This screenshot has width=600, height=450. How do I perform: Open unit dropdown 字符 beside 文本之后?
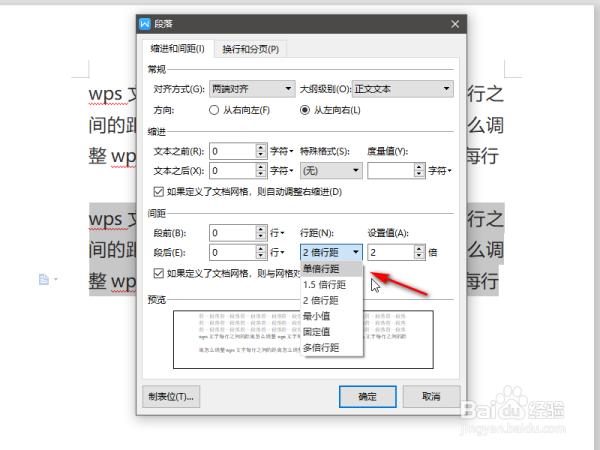(282, 171)
